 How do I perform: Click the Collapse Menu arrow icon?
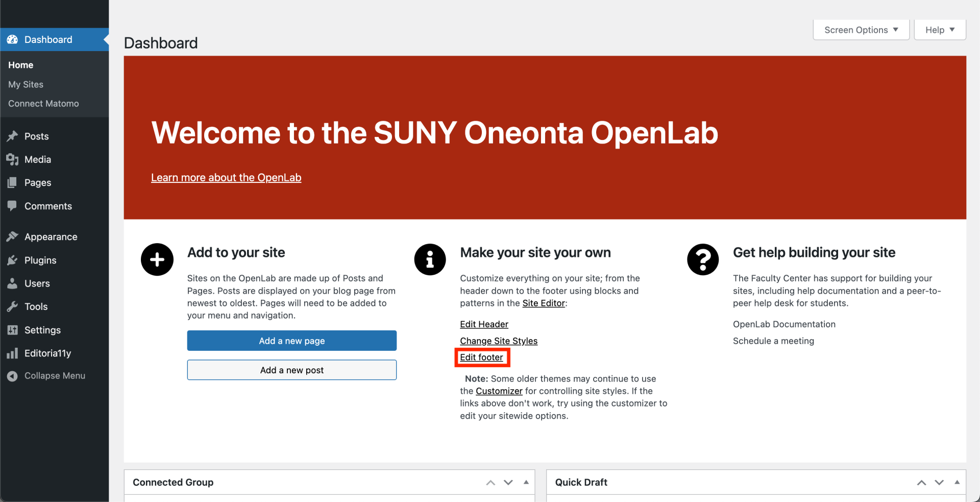coord(12,376)
